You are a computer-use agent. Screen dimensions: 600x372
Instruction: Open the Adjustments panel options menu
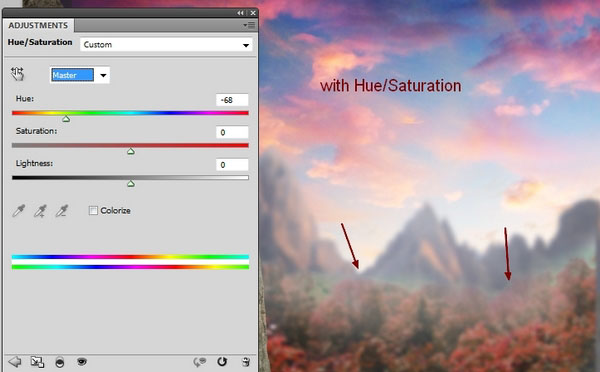coord(249,25)
